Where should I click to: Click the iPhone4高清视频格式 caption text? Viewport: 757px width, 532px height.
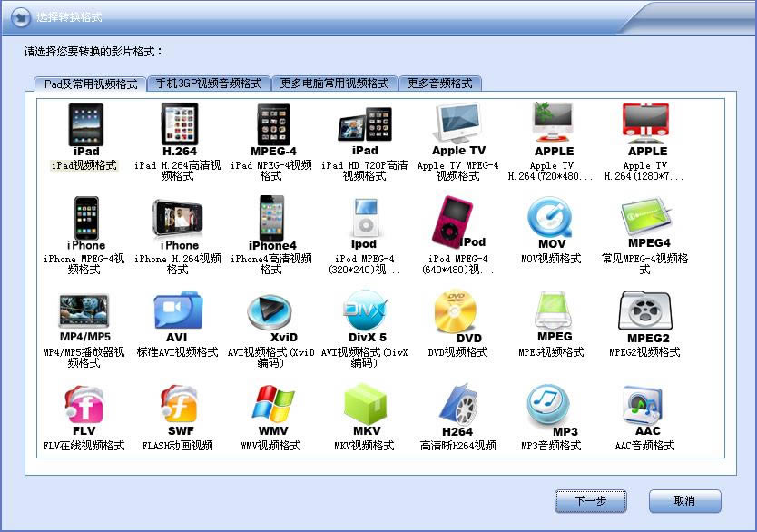click(x=271, y=264)
